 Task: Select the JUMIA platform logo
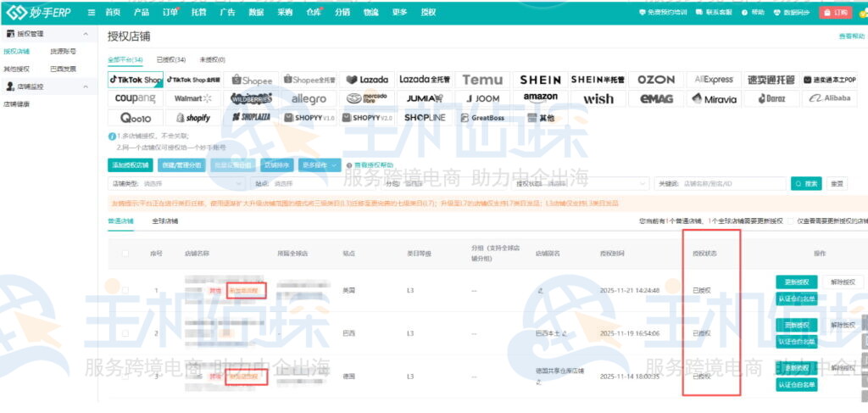coord(425,98)
